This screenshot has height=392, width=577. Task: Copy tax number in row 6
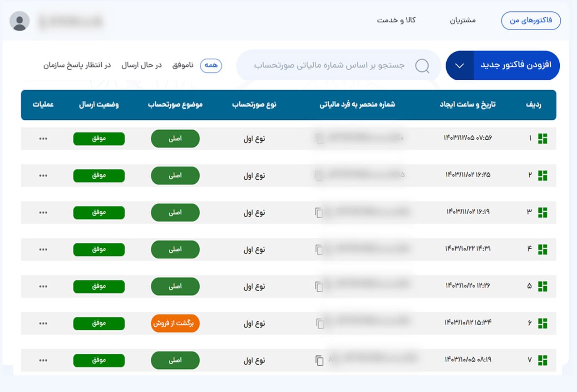click(320, 323)
